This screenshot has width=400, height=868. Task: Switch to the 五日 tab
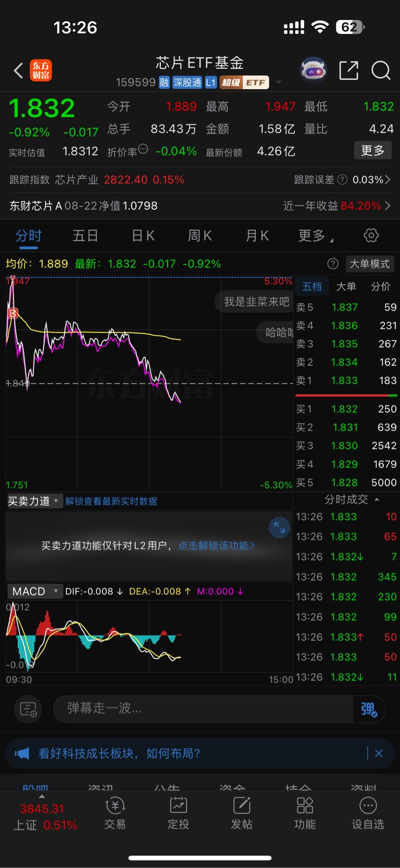[x=85, y=236]
